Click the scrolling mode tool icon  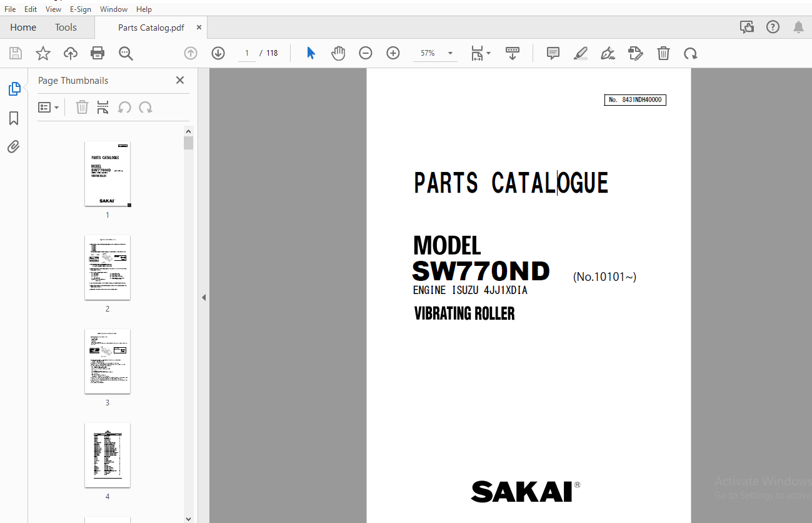513,53
